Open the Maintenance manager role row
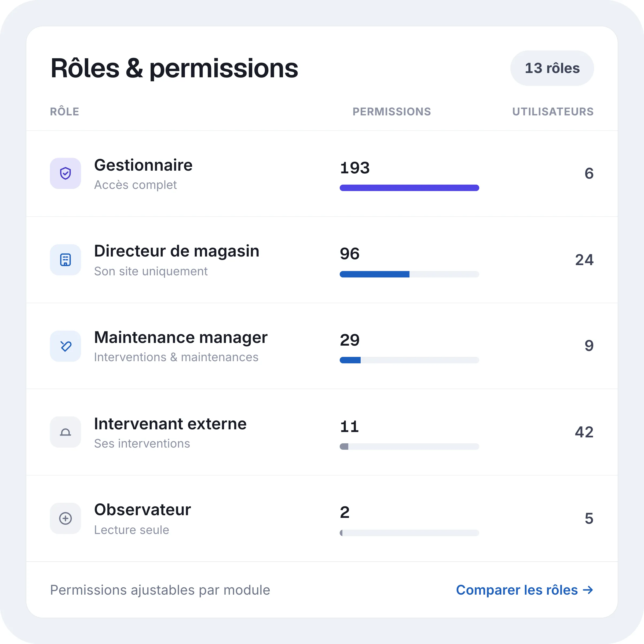This screenshot has width=644, height=644. [322, 346]
